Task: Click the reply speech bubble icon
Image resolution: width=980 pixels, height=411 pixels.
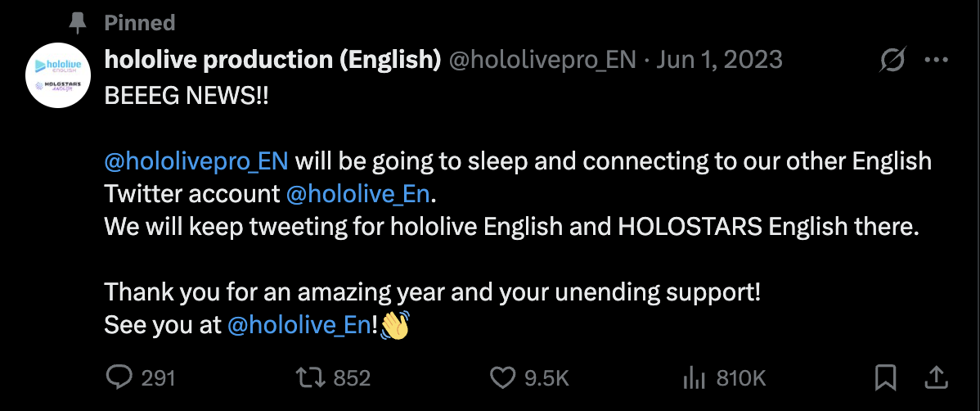Action: tap(120, 377)
